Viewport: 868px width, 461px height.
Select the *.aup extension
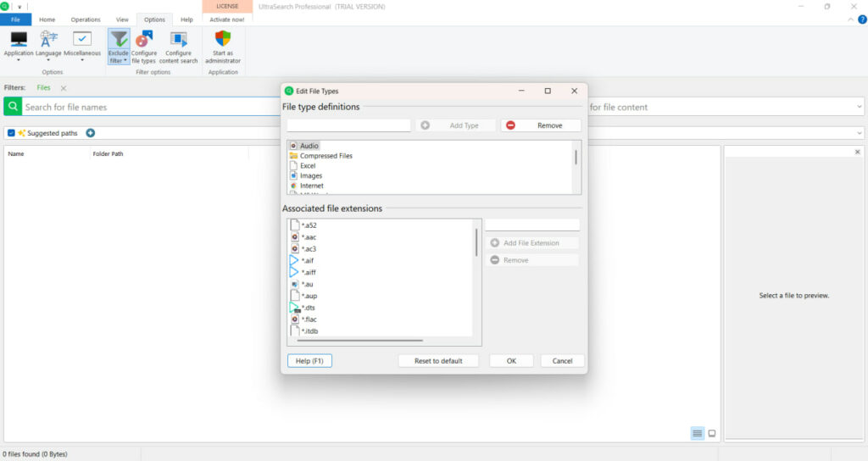(x=304, y=296)
